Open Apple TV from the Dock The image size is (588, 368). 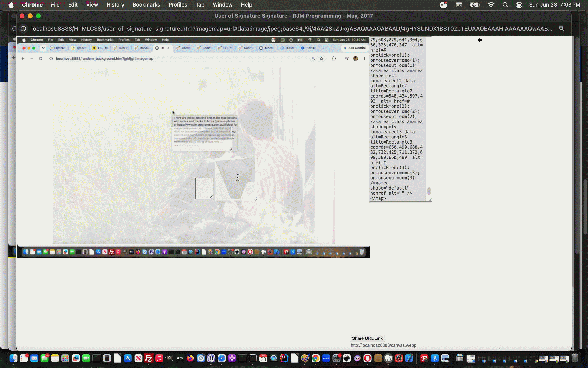[180, 358]
